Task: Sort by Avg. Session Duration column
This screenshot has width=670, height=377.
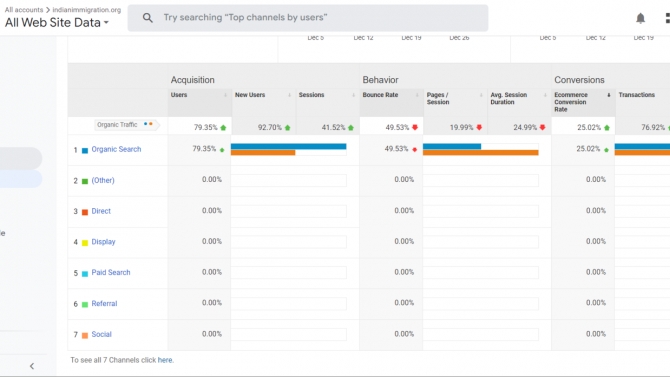Action: point(508,98)
